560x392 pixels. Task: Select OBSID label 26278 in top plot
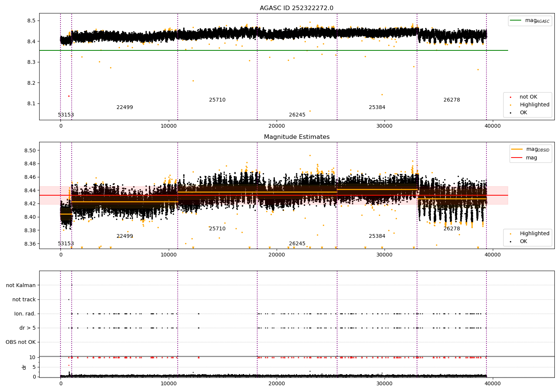[452, 100]
